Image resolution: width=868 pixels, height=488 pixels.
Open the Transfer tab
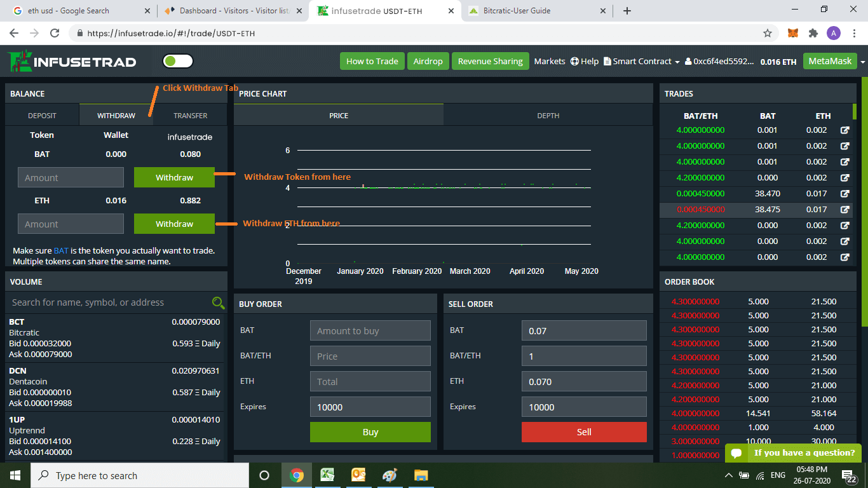coord(191,115)
